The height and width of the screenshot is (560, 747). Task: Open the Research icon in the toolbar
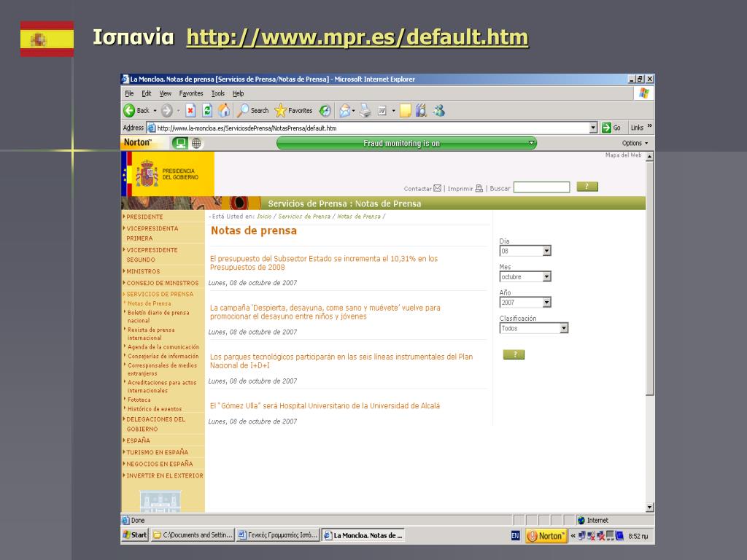pos(421,111)
